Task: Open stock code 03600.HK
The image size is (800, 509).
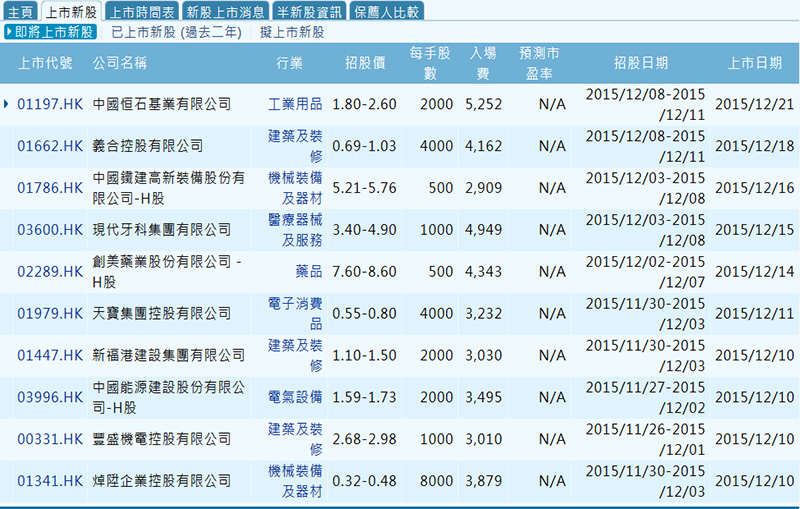Action: pos(50,230)
